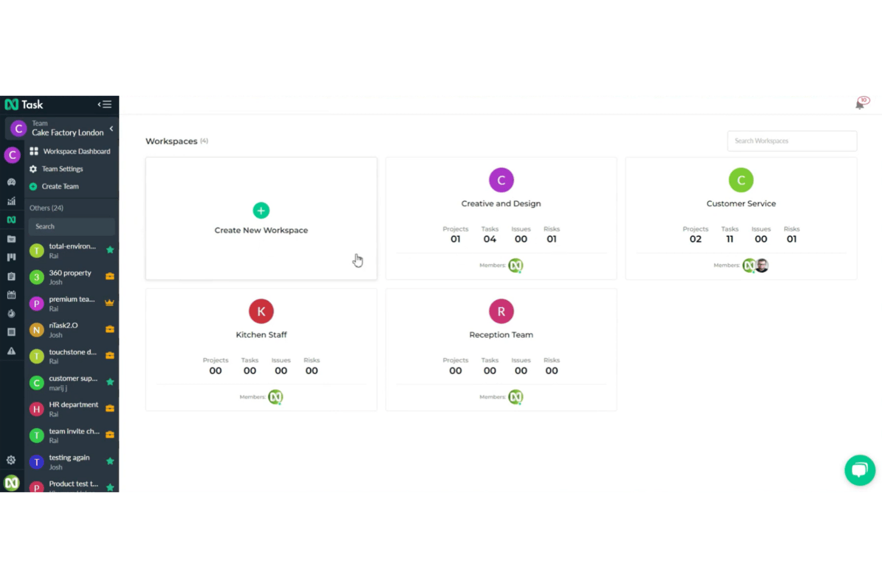Screen dimensions: 882x588
Task: Open the kanban boards icon in the rail
Action: (11, 257)
